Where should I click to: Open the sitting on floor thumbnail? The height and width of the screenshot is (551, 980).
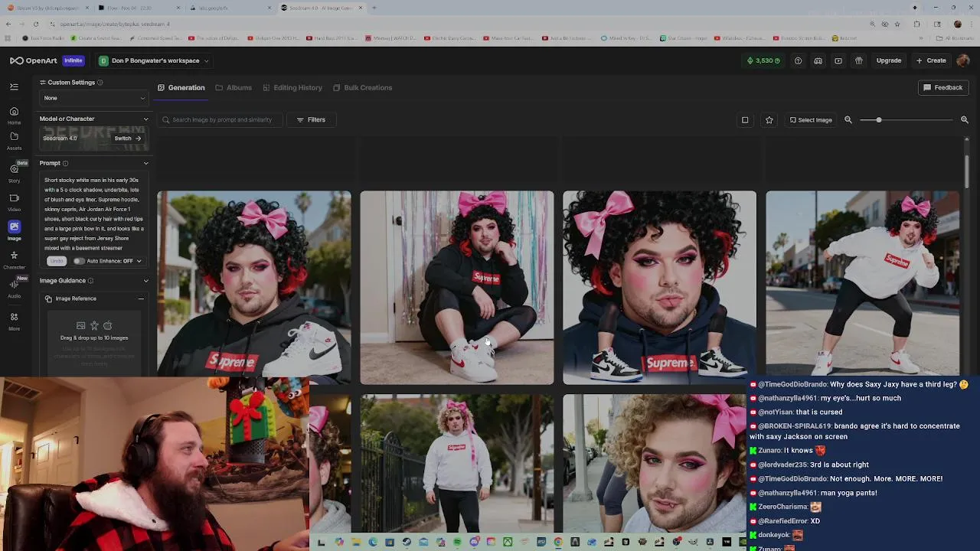click(457, 288)
